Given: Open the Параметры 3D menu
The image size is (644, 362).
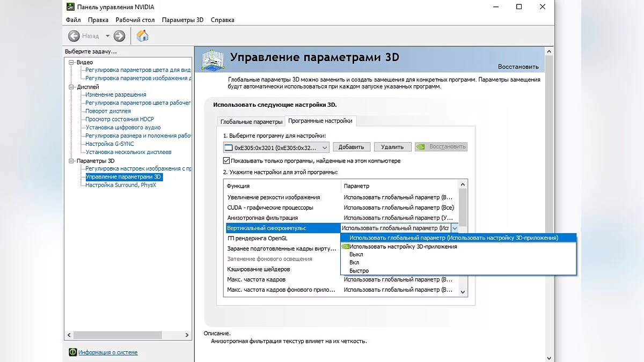Looking at the screenshot, I should pos(182,20).
